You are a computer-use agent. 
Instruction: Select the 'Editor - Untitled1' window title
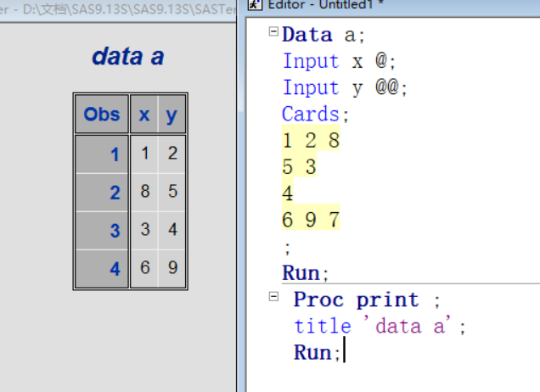click(326, 4)
